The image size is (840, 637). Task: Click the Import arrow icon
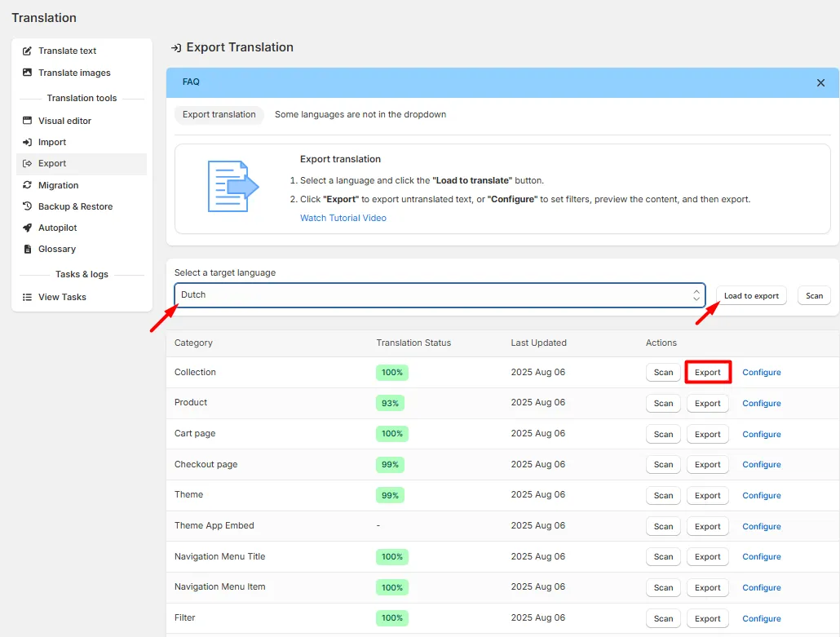27,142
